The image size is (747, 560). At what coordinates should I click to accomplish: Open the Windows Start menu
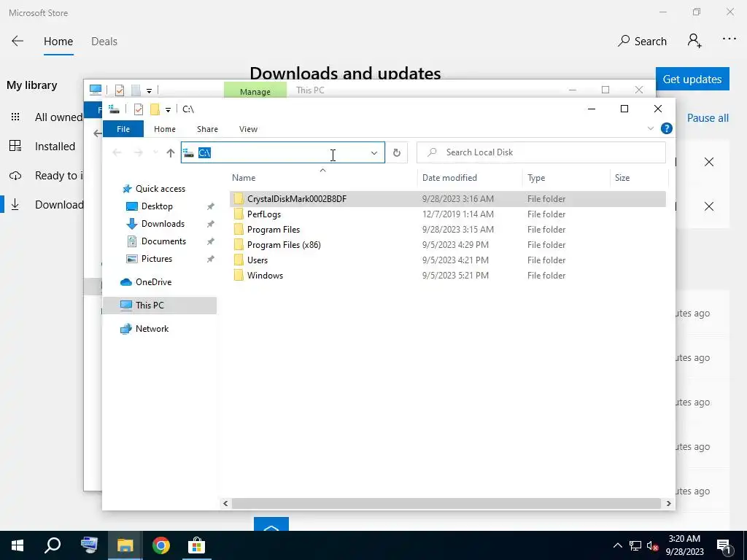coord(18,545)
